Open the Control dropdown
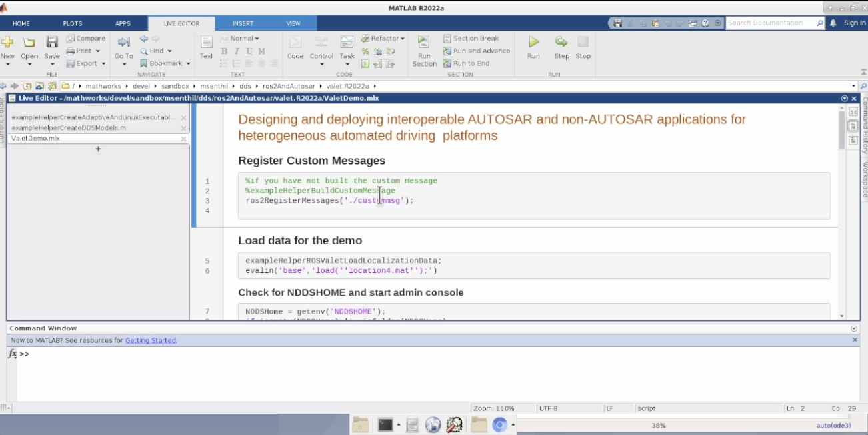Viewport: 868px width, 435px height. pos(321,65)
